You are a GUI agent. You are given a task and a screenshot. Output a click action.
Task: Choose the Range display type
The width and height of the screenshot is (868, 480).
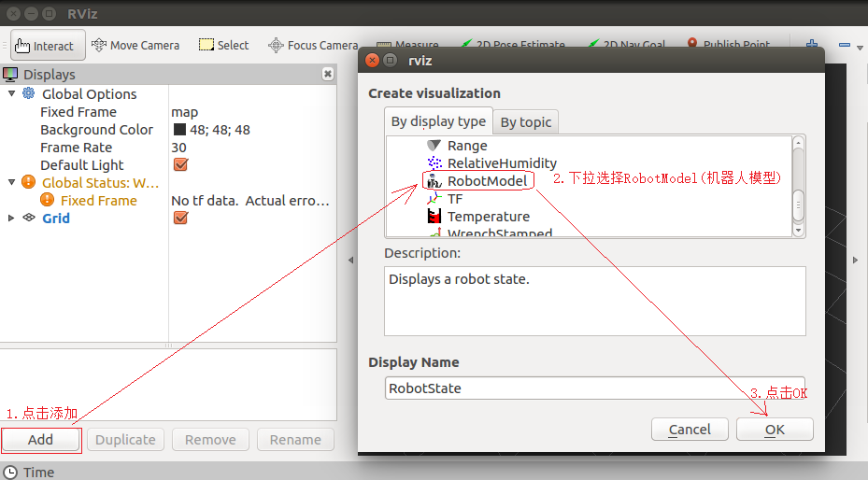(466, 146)
